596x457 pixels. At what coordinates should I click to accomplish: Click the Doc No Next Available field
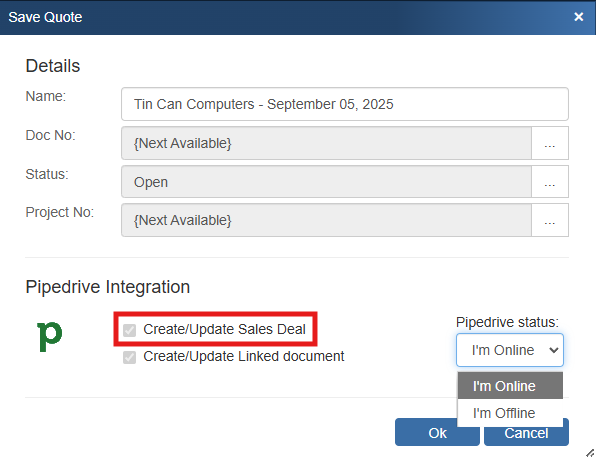pyautogui.click(x=327, y=143)
